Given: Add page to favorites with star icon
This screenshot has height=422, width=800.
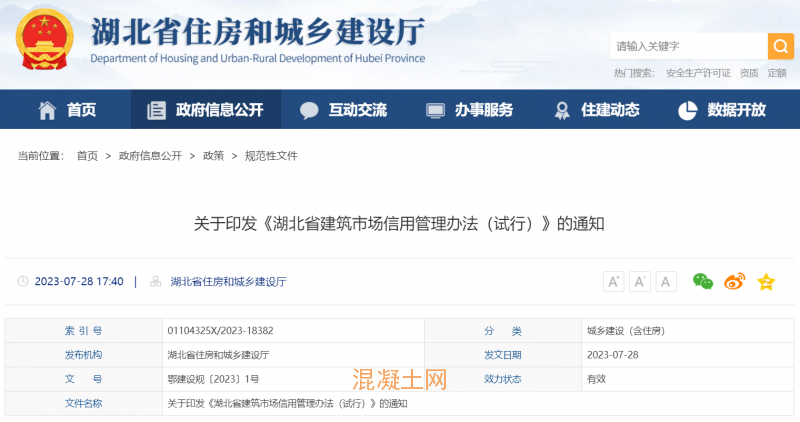Looking at the screenshot, I should click(766, 281).
